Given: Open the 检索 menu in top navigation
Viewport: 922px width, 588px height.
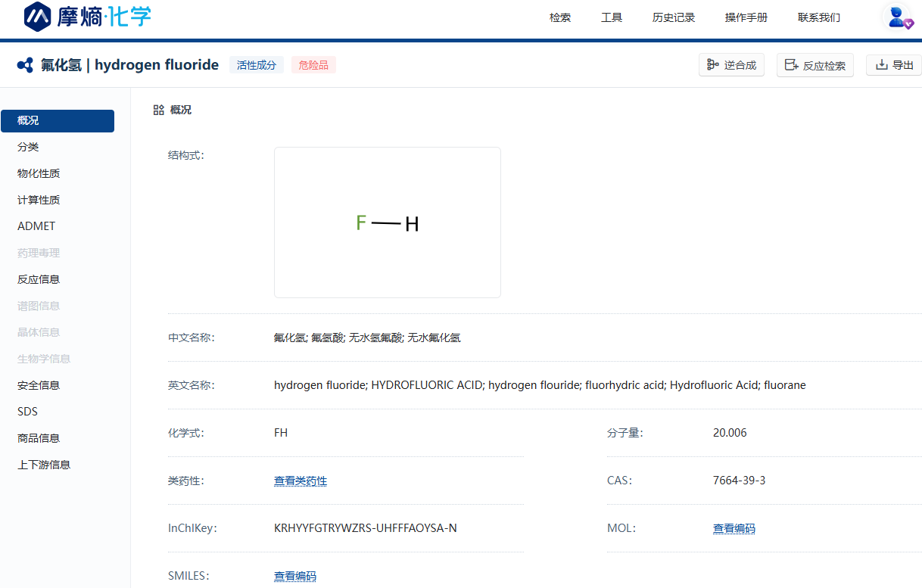Looking at the screenshot, I should coord(560,17).
